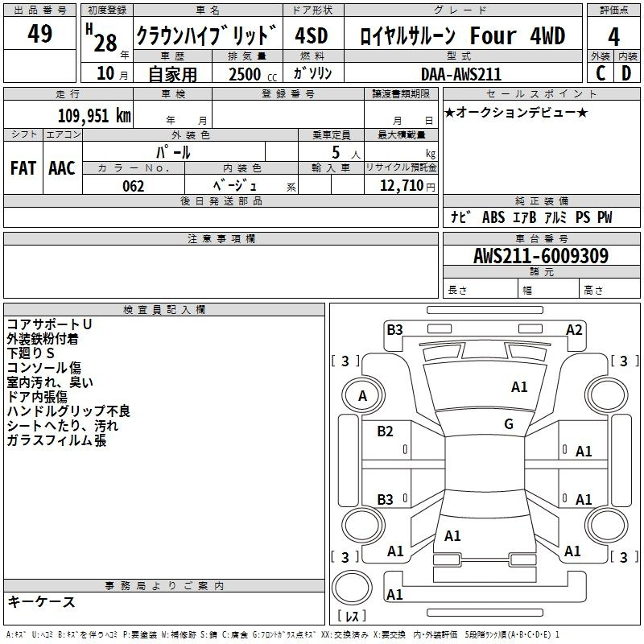Screen dimensions: 644x644
Task: Select the overall evaluation score 4
Action: tap(614, 36)
